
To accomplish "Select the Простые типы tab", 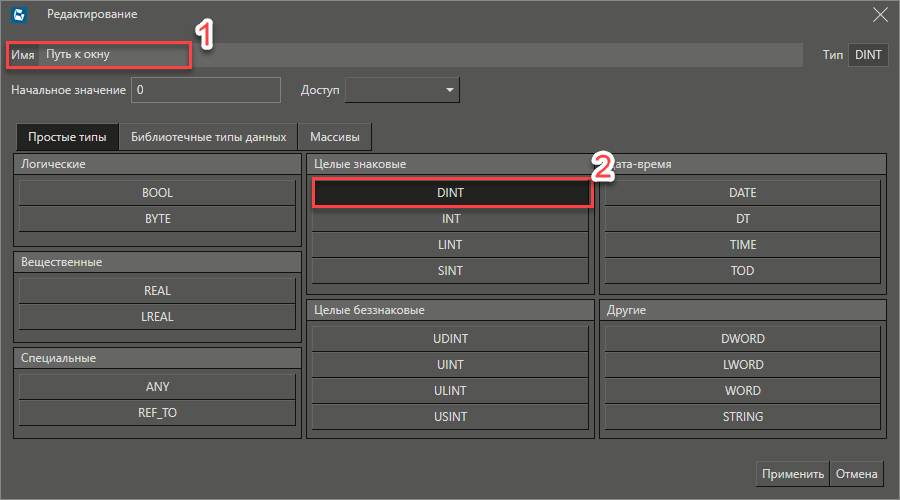I will click(x=67, y=137).
